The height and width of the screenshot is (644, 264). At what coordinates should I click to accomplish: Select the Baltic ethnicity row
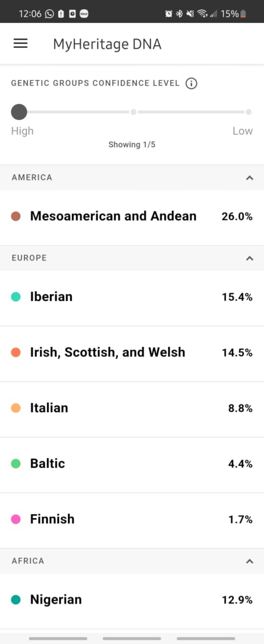pos(132,463)
